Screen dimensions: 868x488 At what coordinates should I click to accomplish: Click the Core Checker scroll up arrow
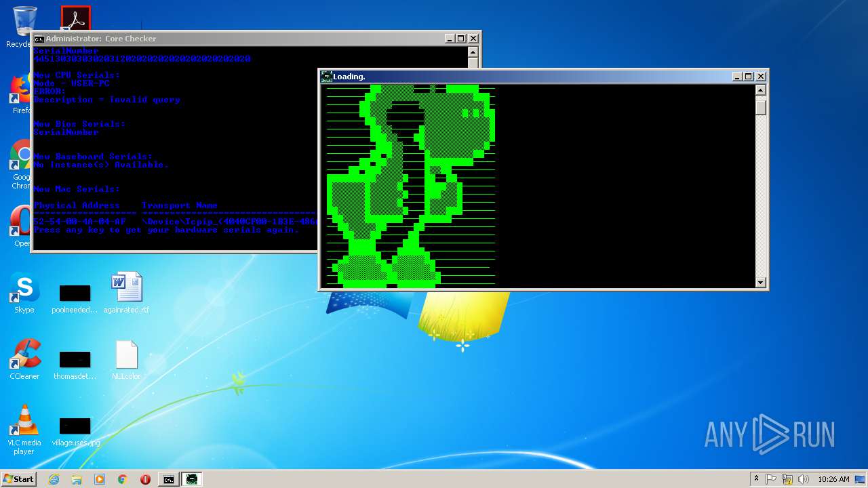point(473,52)
